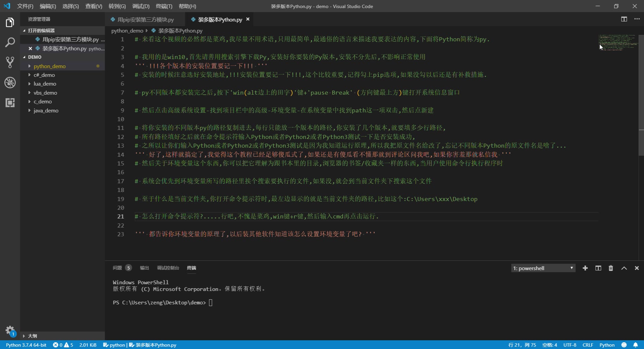The image size is (644, 349).
Task: Kill the active terminal with trash icon
Action: pyautogui.click(x=610, y=268)
